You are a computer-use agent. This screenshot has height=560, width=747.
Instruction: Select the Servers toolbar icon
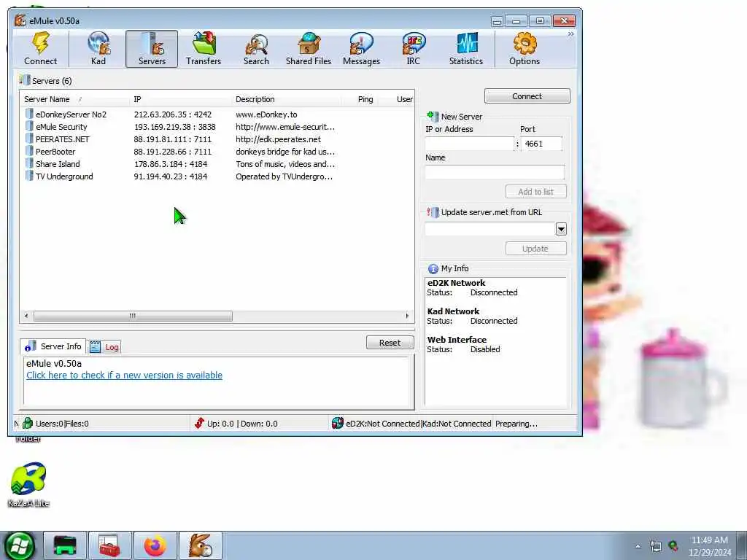click(152, 49)
